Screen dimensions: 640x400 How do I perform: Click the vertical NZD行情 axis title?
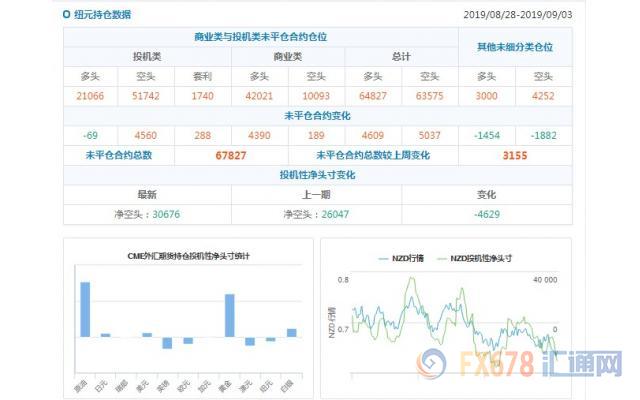[332, 323]
